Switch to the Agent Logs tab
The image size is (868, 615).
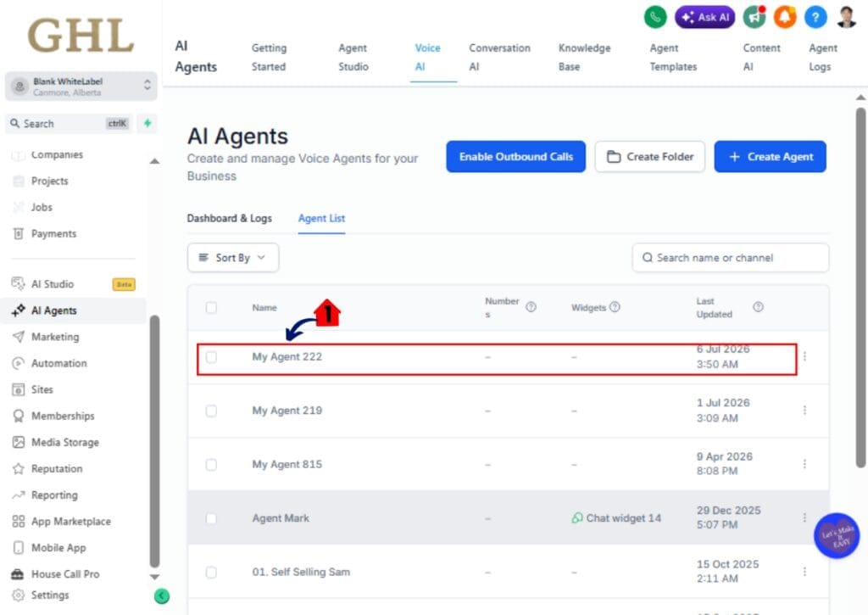822,57
